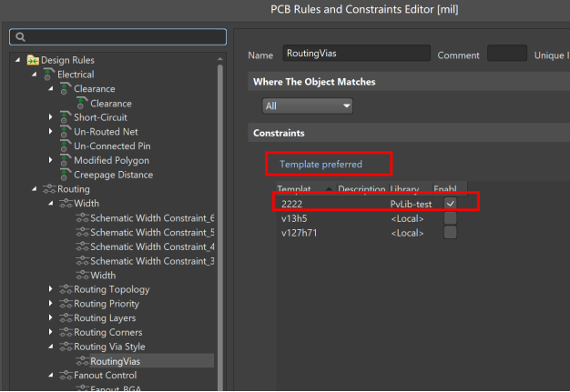The image size is (570, 392).
Task: Uncheck the enabled box for template 2222
Action: [450, 204]
